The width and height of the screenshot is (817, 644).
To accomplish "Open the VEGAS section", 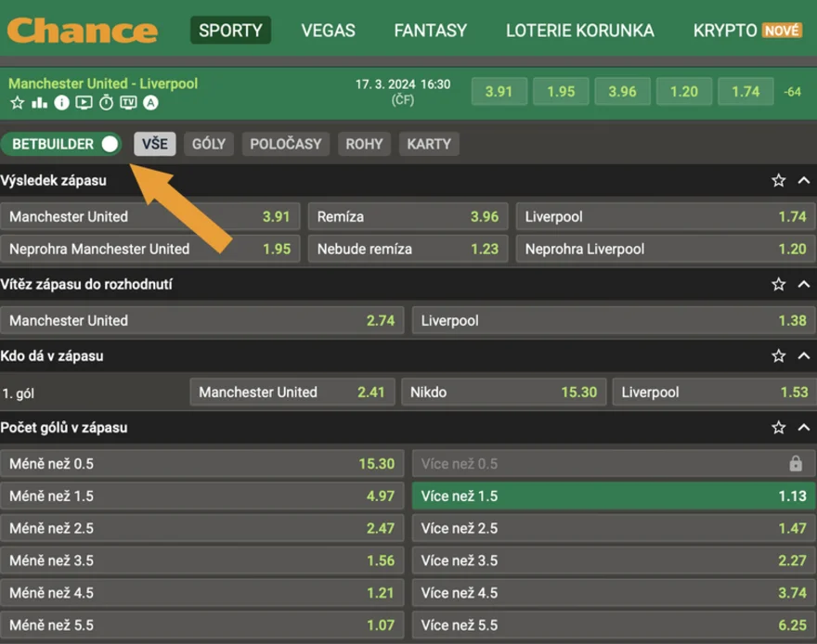I will pyautogui.click(x=329, y=31).
